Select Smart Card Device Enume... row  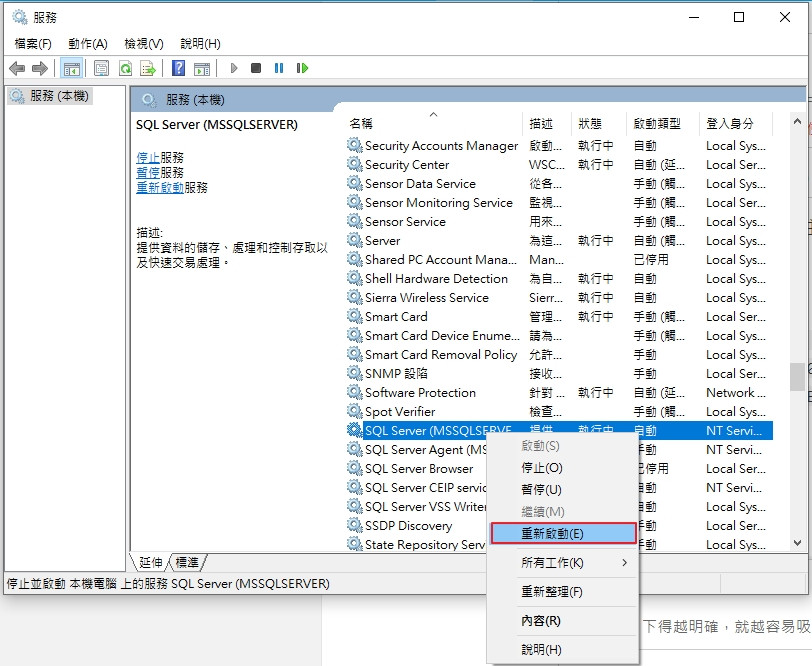(x=559, y=336)
